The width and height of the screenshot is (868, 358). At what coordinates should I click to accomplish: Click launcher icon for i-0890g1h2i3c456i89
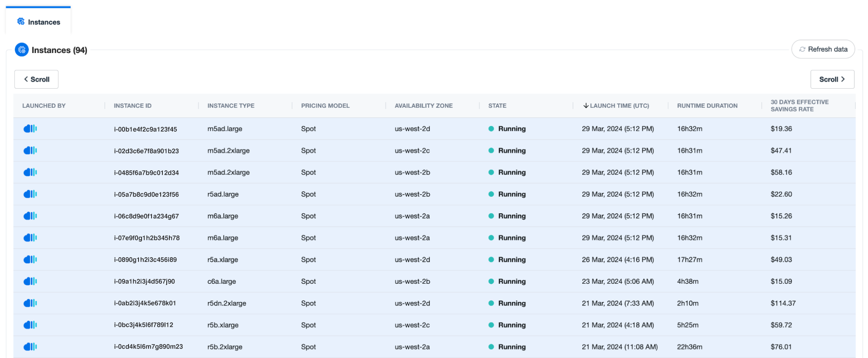point(30,259)
